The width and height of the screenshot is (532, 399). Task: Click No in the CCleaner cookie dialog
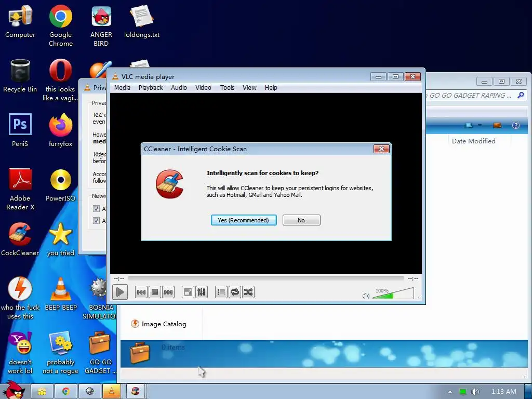coord(301,220)
